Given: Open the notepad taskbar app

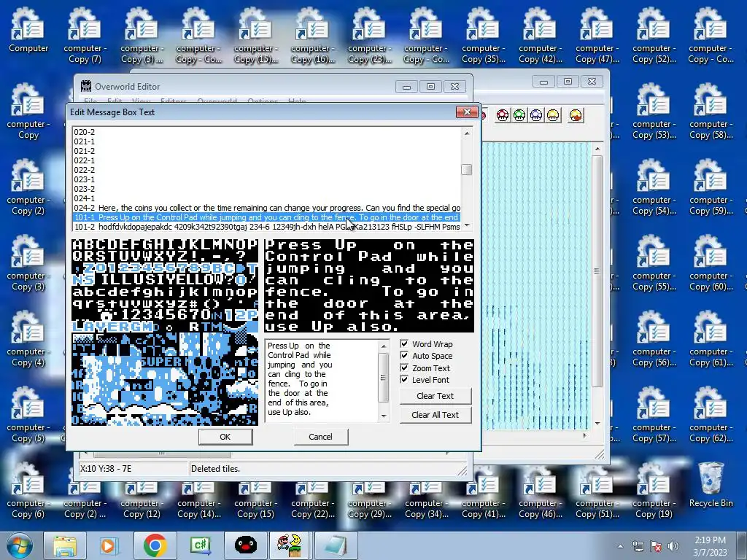Looking at the screenshot, I should [336, 545].
